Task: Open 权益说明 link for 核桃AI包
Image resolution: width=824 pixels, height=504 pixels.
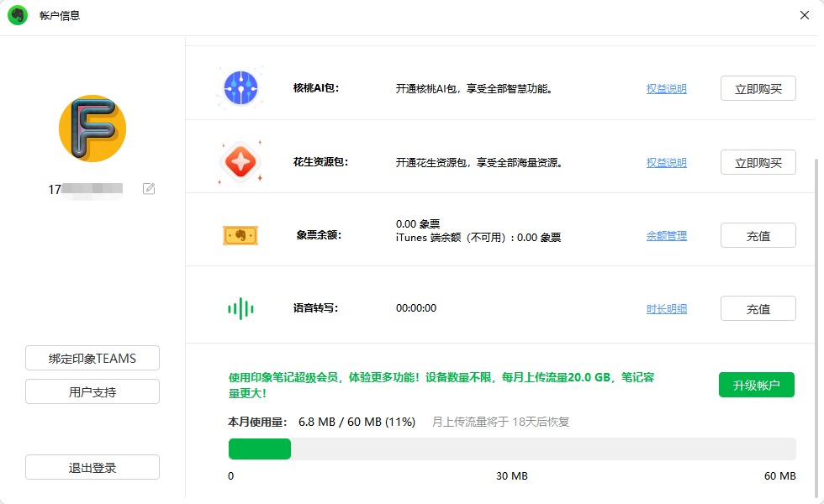Action: point(666,89)
